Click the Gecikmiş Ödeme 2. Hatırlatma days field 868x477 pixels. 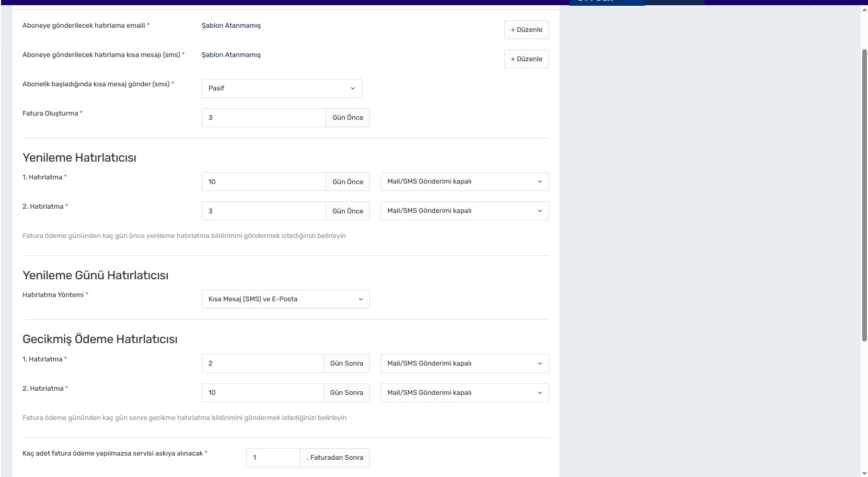point(262,393)
